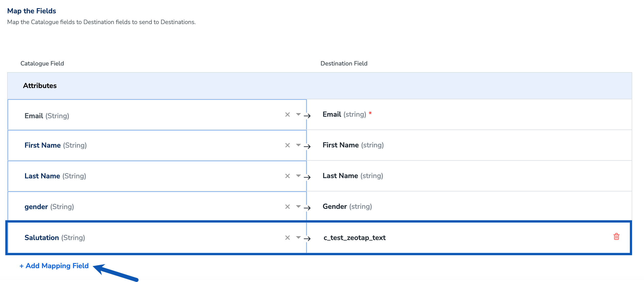Clear the Last Name catalogue field
Viewport: 644px width, 282px height.
pyautogui.click(x=287, y=176)
